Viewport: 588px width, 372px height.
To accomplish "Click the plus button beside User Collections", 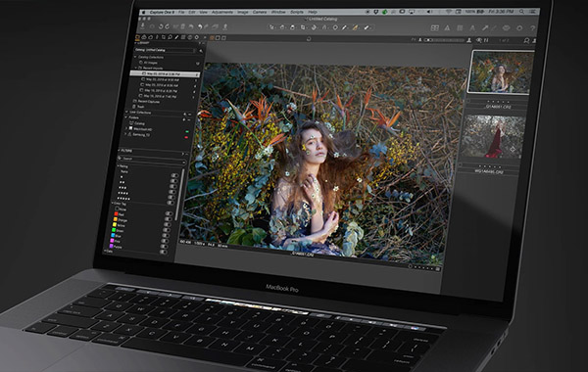I will point(185,114).
